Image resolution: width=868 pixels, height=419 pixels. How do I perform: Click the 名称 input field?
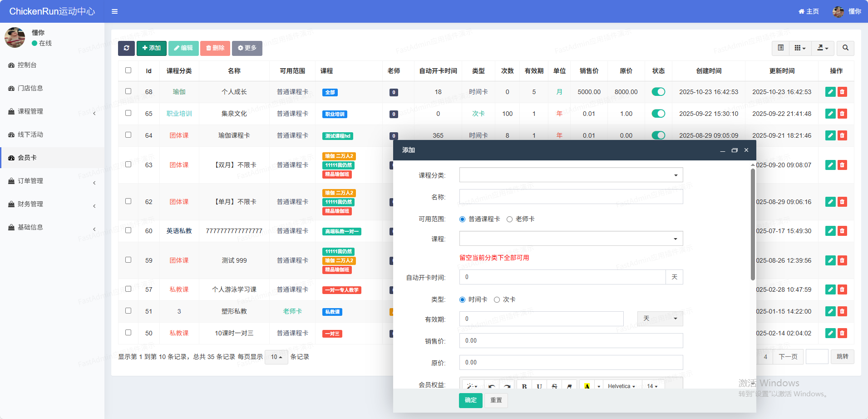click(571, 197)
